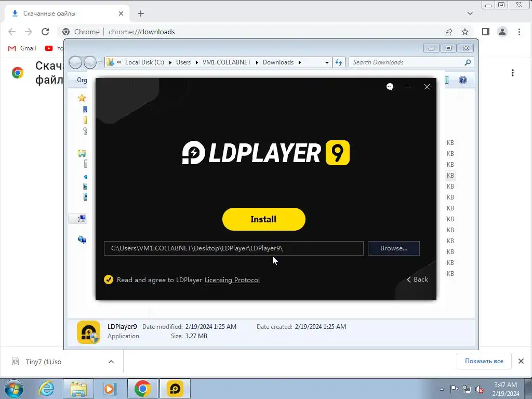Close the Chrome downloads bar
Image resolution: width=532 pixels, height=399 pixels.
coord(521,361)
